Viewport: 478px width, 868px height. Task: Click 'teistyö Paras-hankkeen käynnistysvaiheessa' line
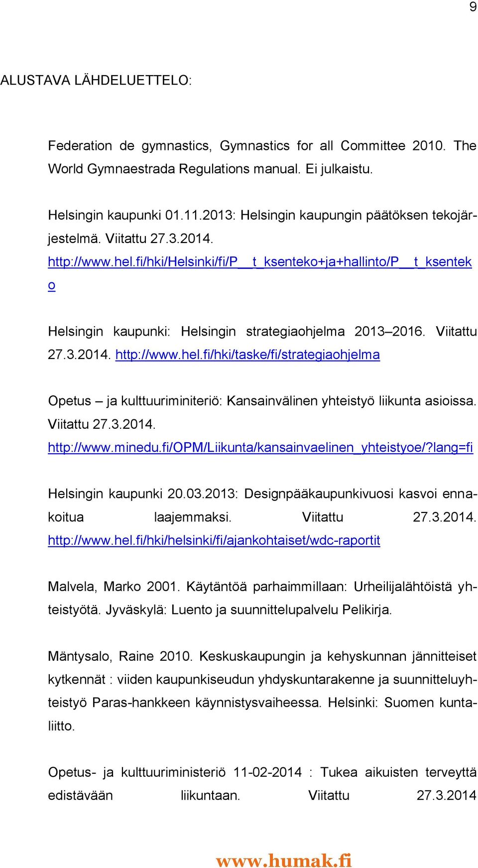[x=262, y=703]
